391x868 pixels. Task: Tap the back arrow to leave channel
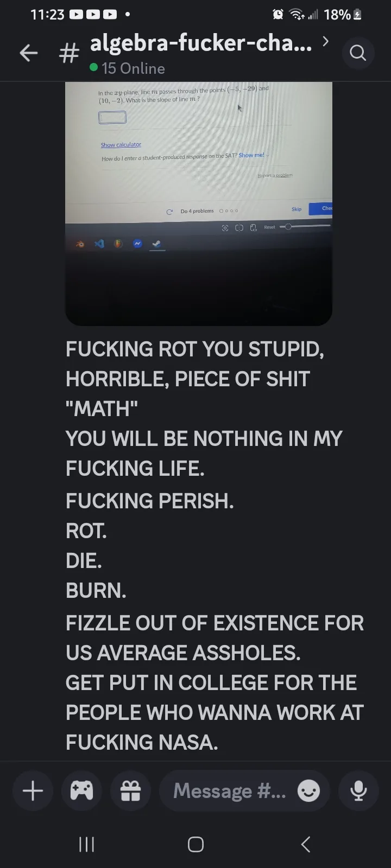tap(28, 53)
